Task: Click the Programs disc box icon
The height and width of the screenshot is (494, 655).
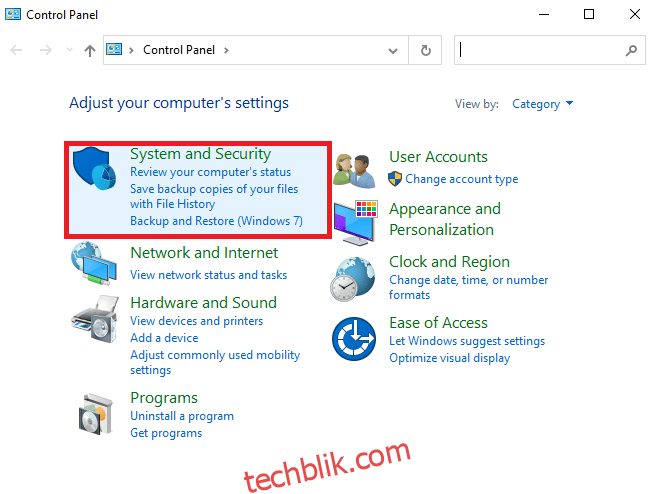Action: pos(96,415)
